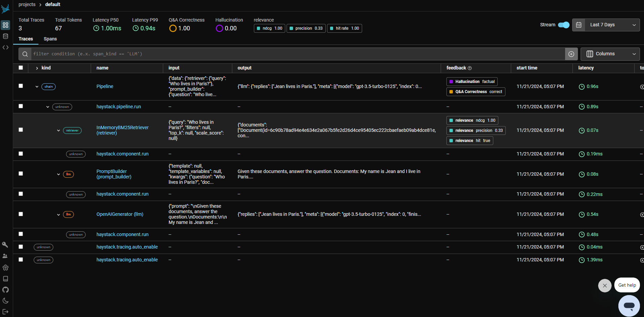Click the relevance ndcg 1.00 row badge

(472, 120)
